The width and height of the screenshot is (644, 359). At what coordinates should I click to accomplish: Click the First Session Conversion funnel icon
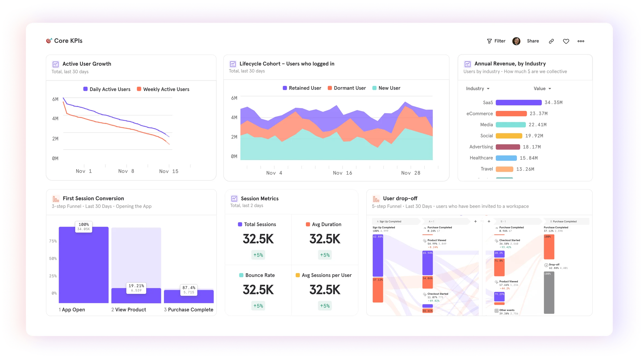click(x=56, y=199)
